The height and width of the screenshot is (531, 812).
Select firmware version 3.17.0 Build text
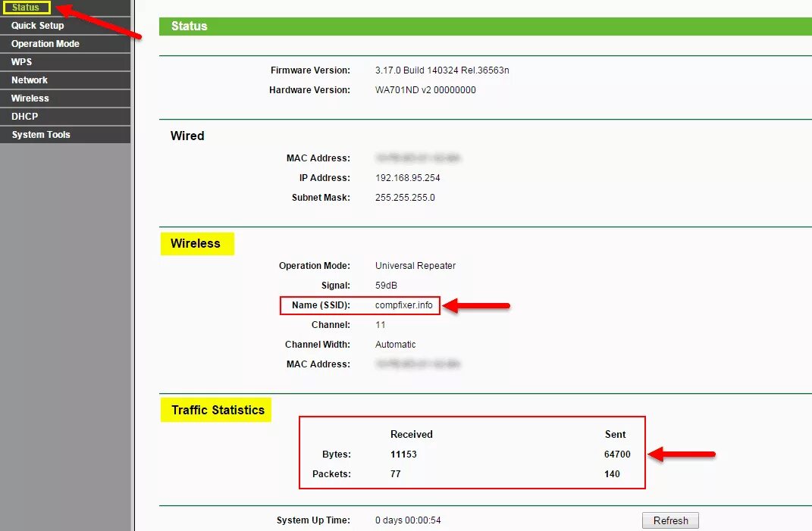point(442,70)
